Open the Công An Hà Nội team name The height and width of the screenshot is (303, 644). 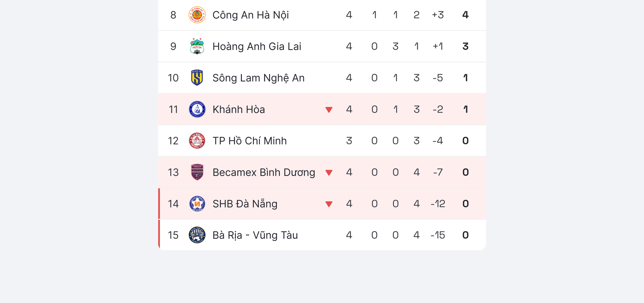point(251,15)
